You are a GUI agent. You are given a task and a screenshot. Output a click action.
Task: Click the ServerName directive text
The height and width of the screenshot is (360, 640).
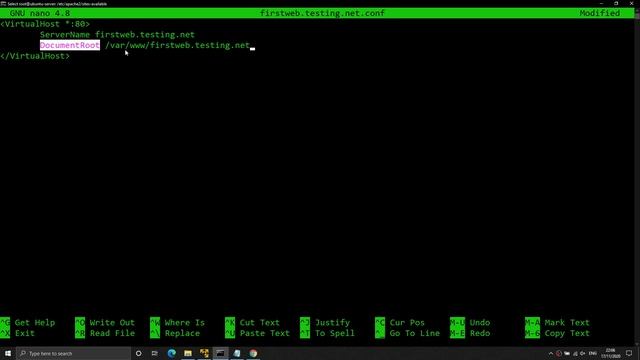pyautogui.click(x=64, y=35)
